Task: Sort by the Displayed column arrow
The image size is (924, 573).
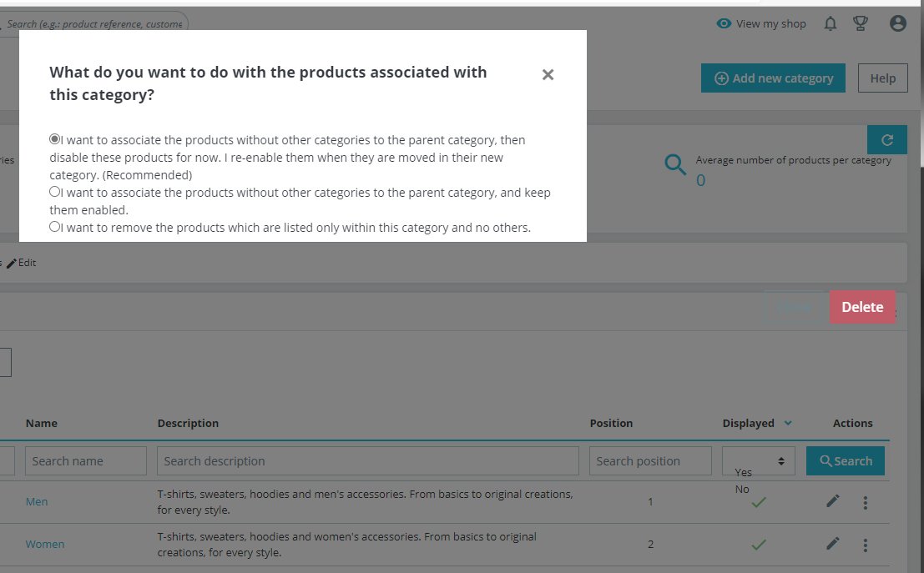Action: [787, 424]
